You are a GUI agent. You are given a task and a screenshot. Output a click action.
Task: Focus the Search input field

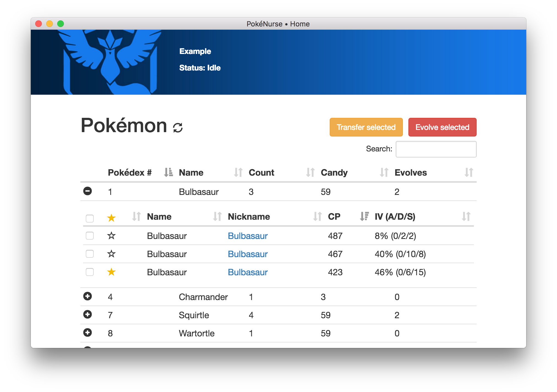tap(436, 149)
